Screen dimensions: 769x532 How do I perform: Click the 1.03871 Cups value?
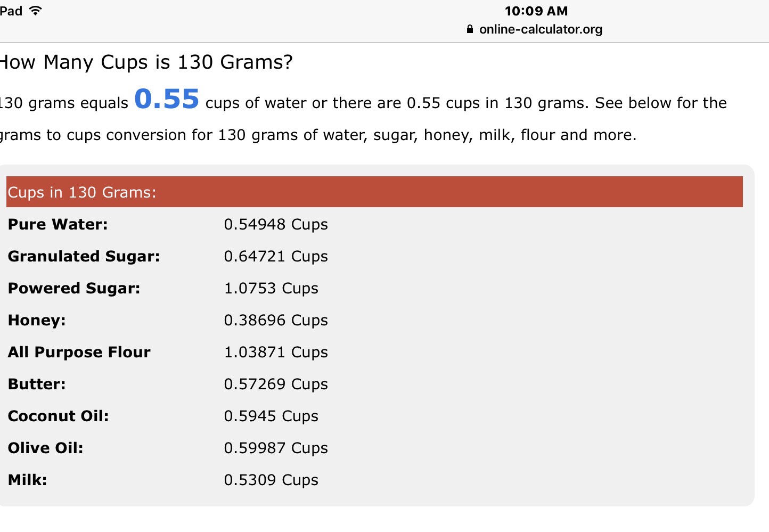pos(276,352)
